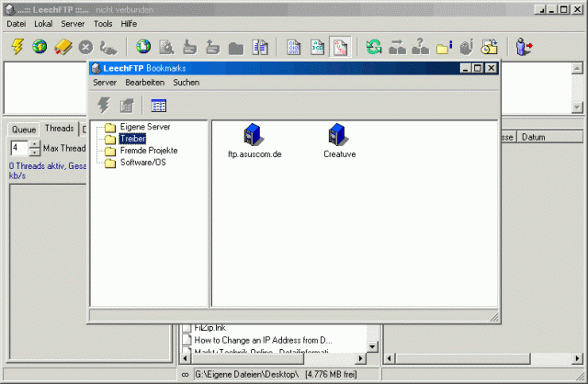Click the yellow folder info icon

445,47
